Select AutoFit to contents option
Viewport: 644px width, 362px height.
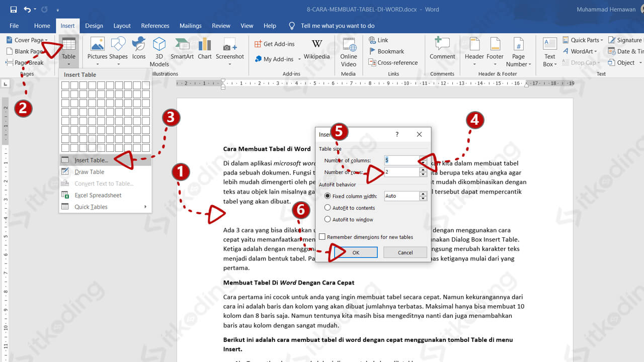pyautogui.click(x=328, y=208)
